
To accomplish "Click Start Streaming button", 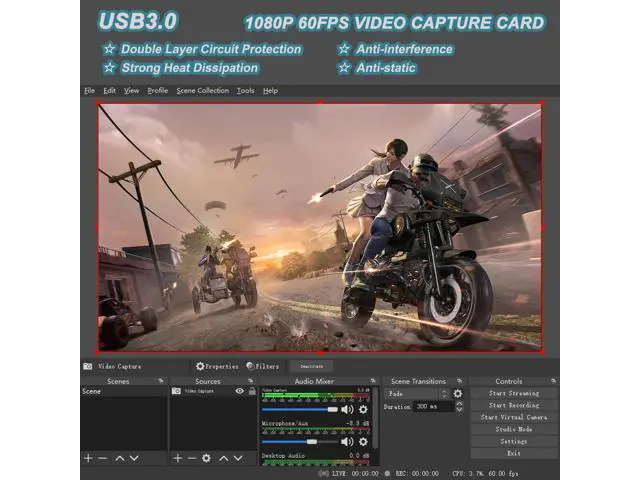I will pyautogui.click(x=514, y=393).
